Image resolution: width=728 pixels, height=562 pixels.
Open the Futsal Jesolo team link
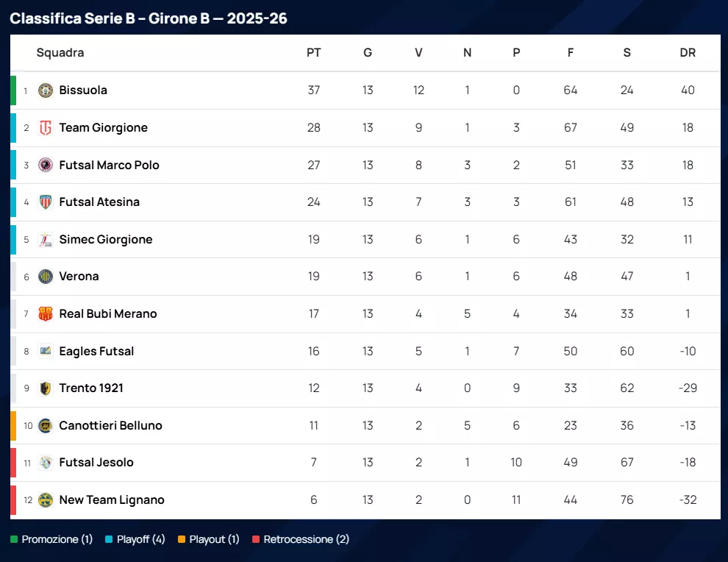96,463
